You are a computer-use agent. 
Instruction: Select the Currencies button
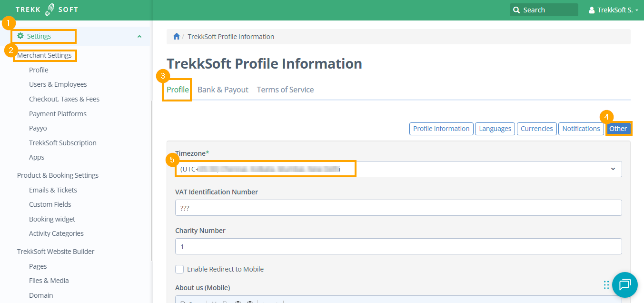[x=536, y=129]
